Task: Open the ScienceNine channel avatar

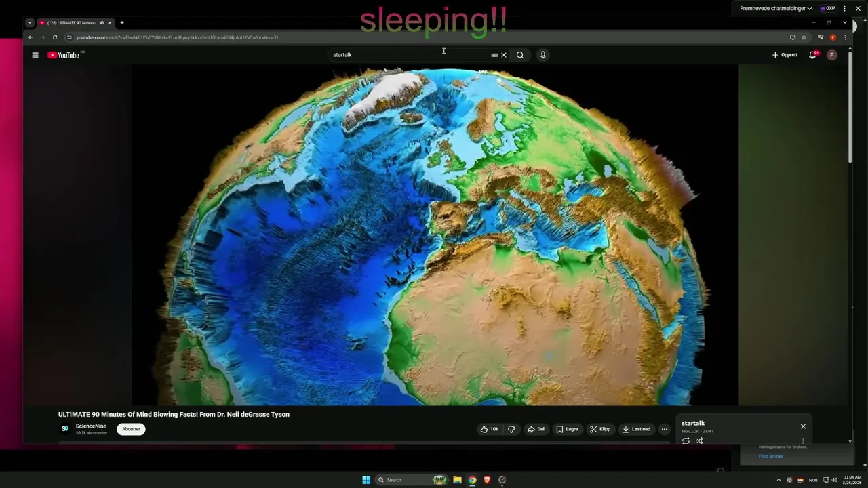Action: pos(65,429)
